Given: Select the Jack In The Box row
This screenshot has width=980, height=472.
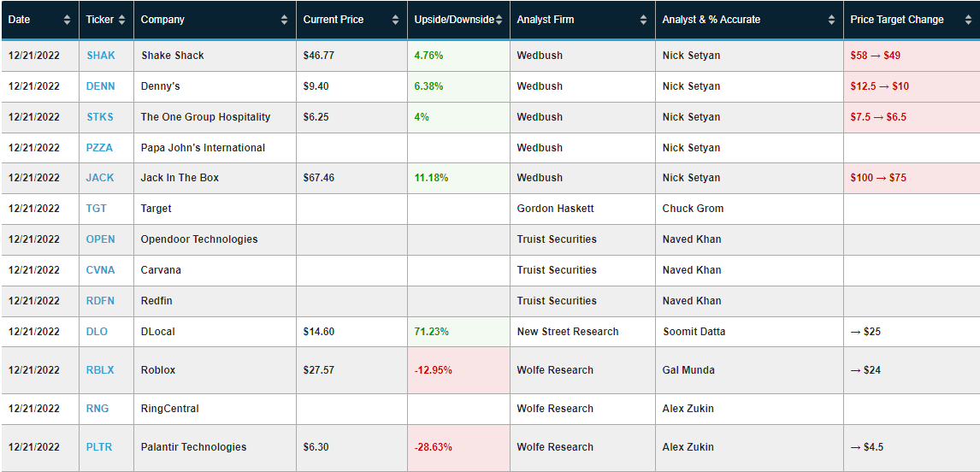Looking at the screenshot, I should tap(180, 178).
